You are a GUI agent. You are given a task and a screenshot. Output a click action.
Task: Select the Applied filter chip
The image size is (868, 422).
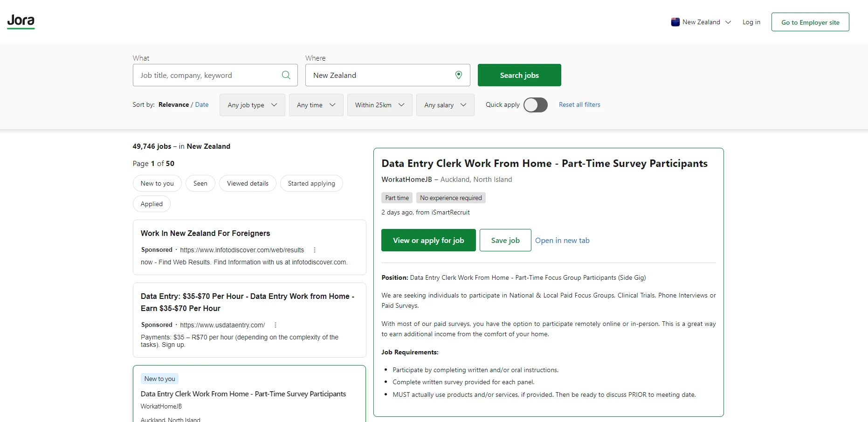click(x=152, y=204)
